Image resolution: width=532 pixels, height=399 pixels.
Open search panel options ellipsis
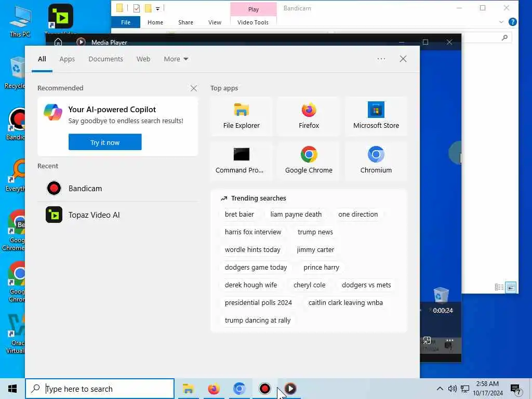point(381,59)
